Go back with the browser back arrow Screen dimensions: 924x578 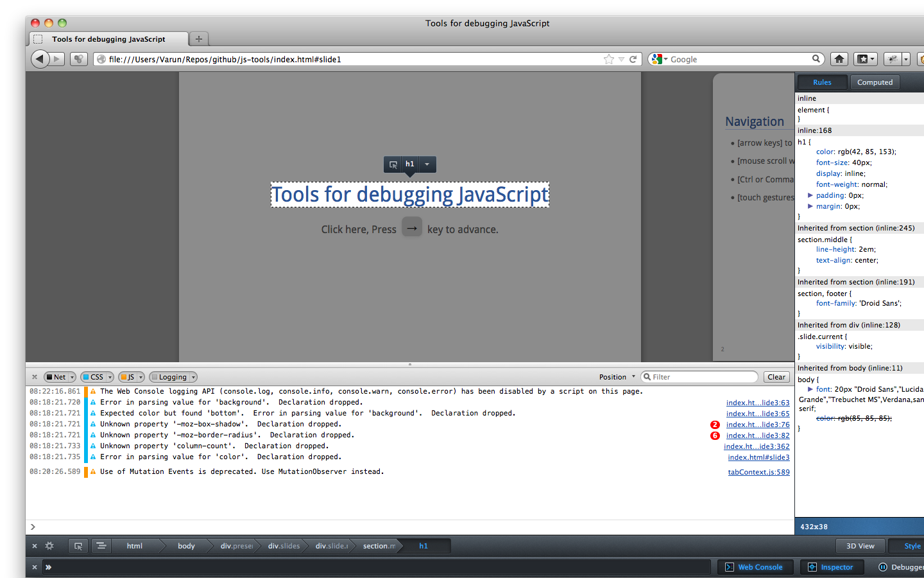(40, 59)
